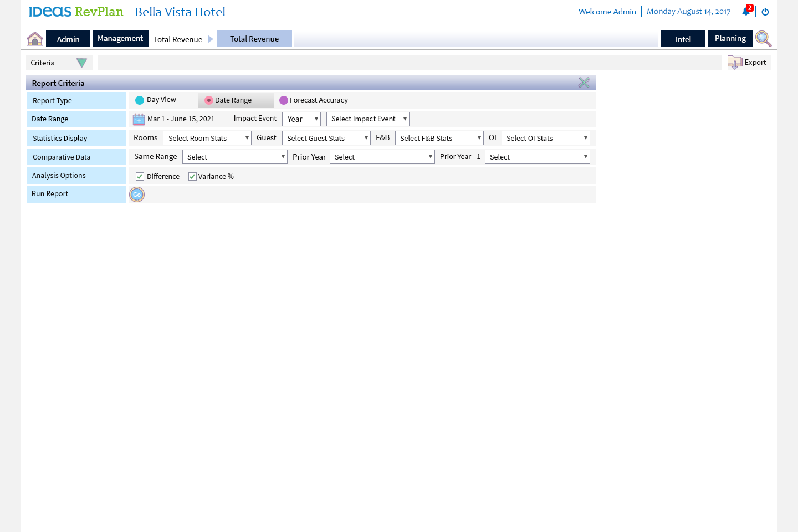Click the magnifying glass search icon
798x532 pixels.
(763, 39)
